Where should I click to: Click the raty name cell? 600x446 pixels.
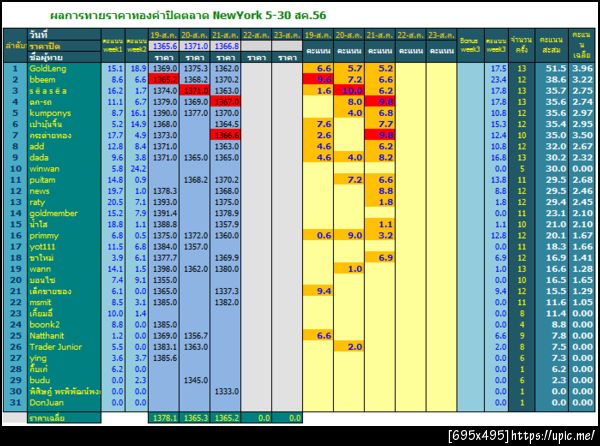tap(64, 202)
